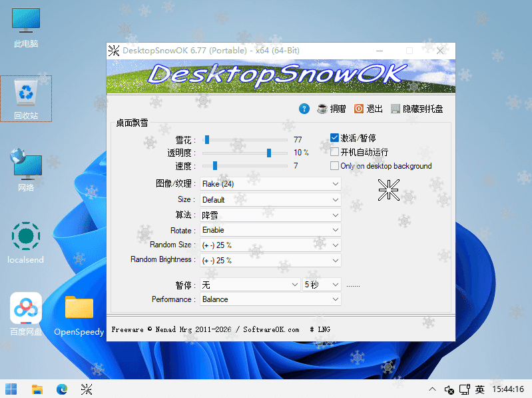The image size is (532, 398).
Task: Open the Windows Start button
Action: click(x=11, y=389)
